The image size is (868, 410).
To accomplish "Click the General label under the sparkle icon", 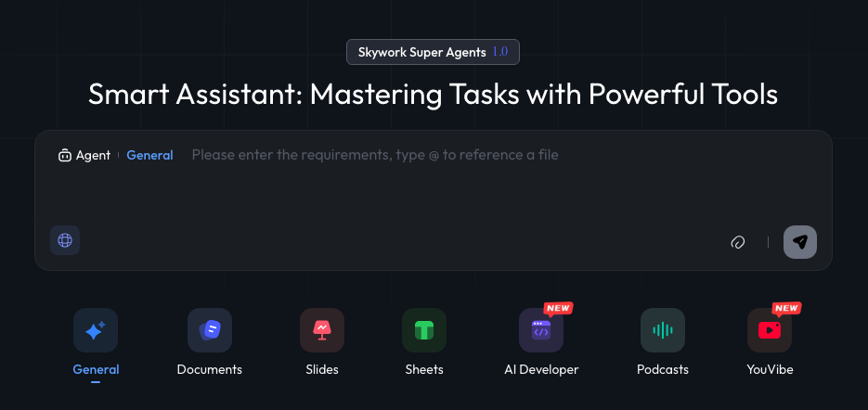I will (x=96, y=369).
